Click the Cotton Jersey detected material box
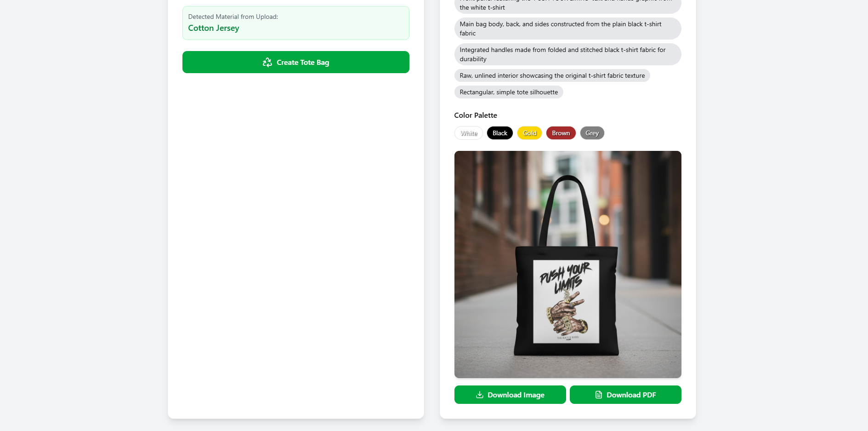Screen dimensions: 868x431 coord(296,23)
